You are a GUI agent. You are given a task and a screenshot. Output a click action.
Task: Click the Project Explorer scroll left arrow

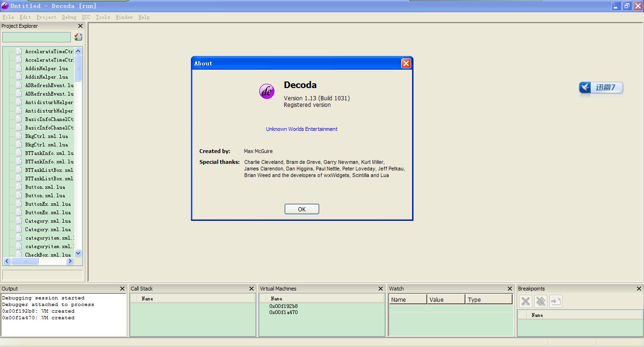tap(7, 261)
